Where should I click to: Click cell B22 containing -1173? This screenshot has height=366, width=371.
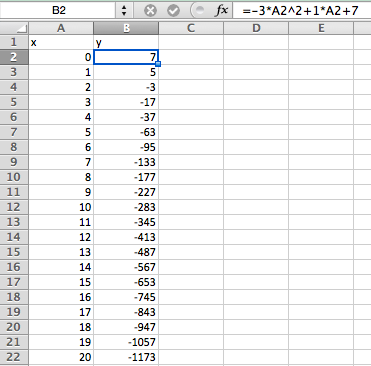point(126,357)
